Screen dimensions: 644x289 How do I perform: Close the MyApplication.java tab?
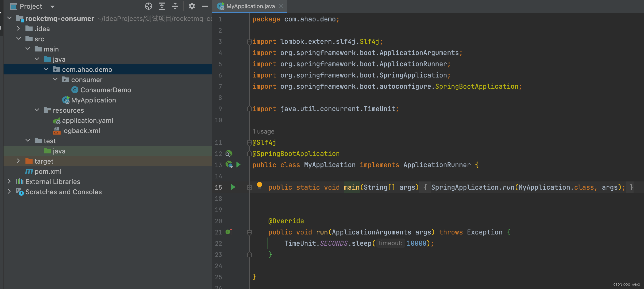[281, 6]
